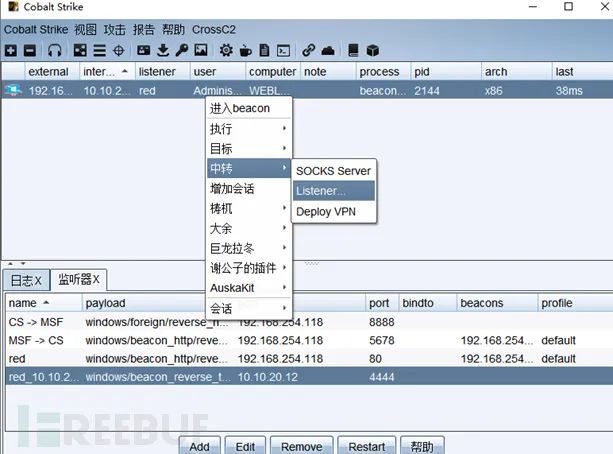This screenshot has height=454, width=613.
Task: Open the 帮助 menu in menu bar
Action: [173, 30]
